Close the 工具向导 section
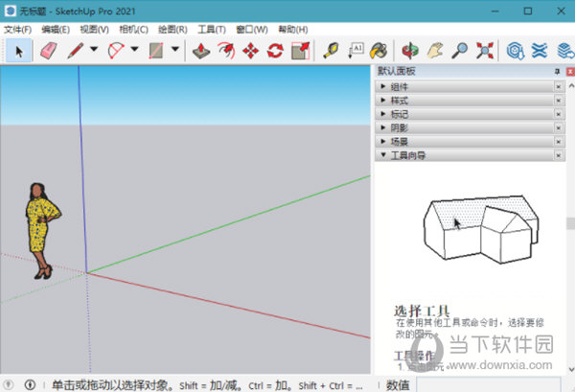The height and width of the screenshot is (392, 575). tap(559, 155)
